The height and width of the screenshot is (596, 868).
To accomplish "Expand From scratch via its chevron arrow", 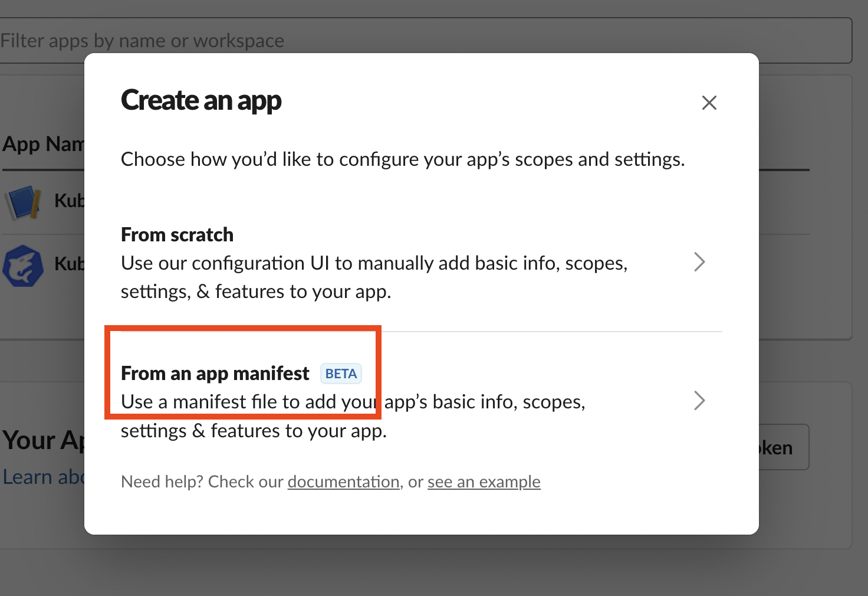I will click(699, 262).
